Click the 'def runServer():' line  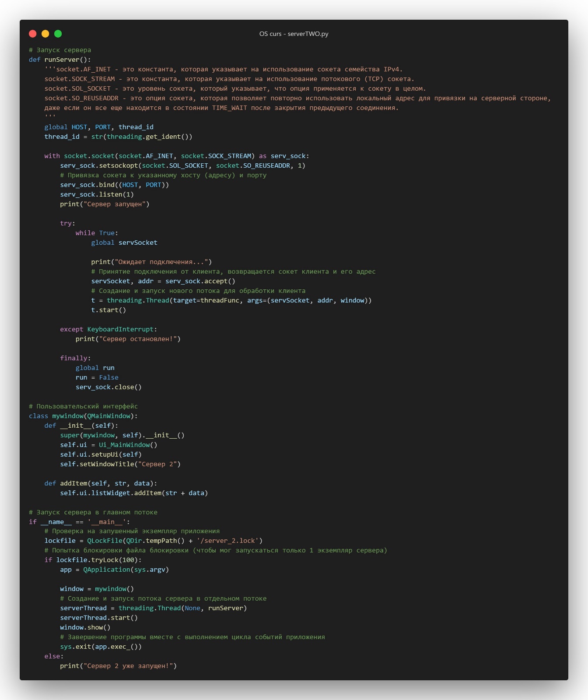click(x=60, y=60)
